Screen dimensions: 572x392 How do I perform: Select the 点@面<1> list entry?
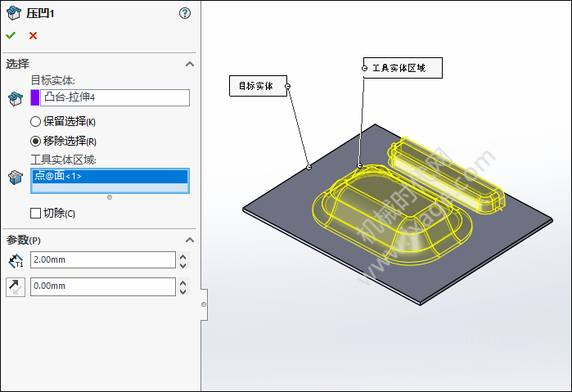(110, 176)
